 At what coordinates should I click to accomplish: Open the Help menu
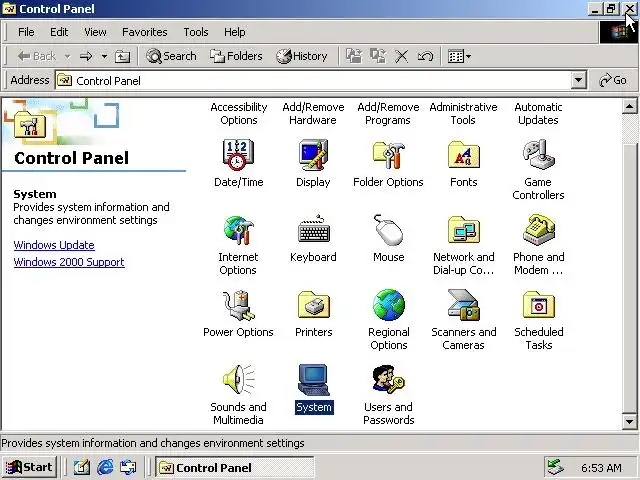click(x=235, y=32)
